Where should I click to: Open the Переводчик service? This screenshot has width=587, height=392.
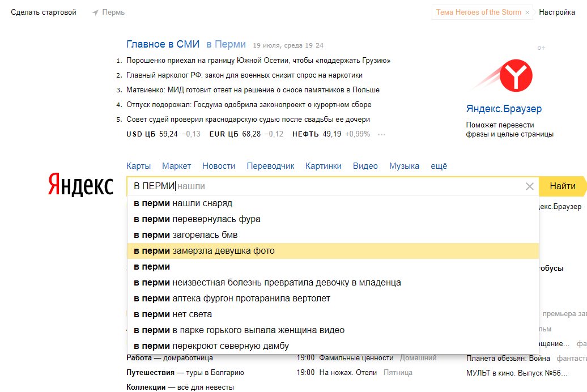(x=270, y=166)
